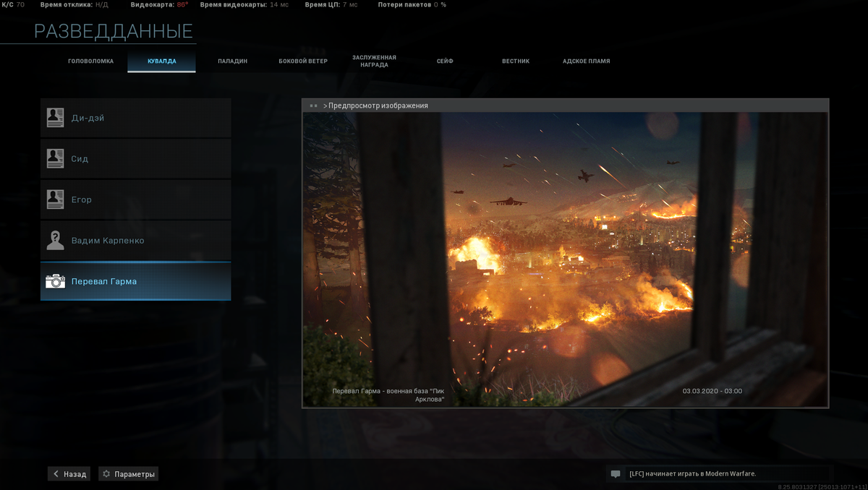Click the Время видеокарты 14 мс readout
868x490 pixels.
click(x=244, y=4)
